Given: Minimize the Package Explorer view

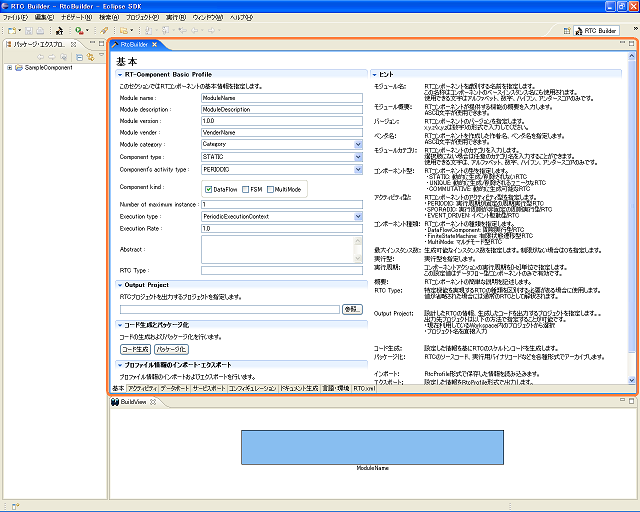Looking at the screenshot, I should [92, 42].
